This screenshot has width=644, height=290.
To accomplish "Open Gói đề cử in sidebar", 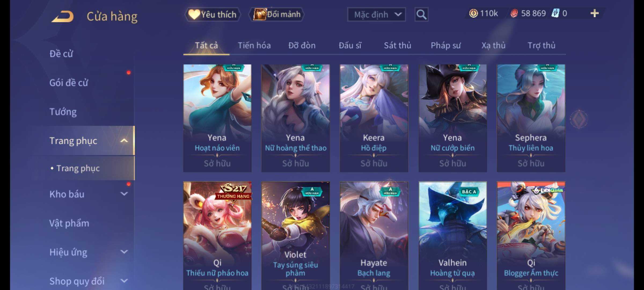I will pyautogui.click(x=69, y=83).
